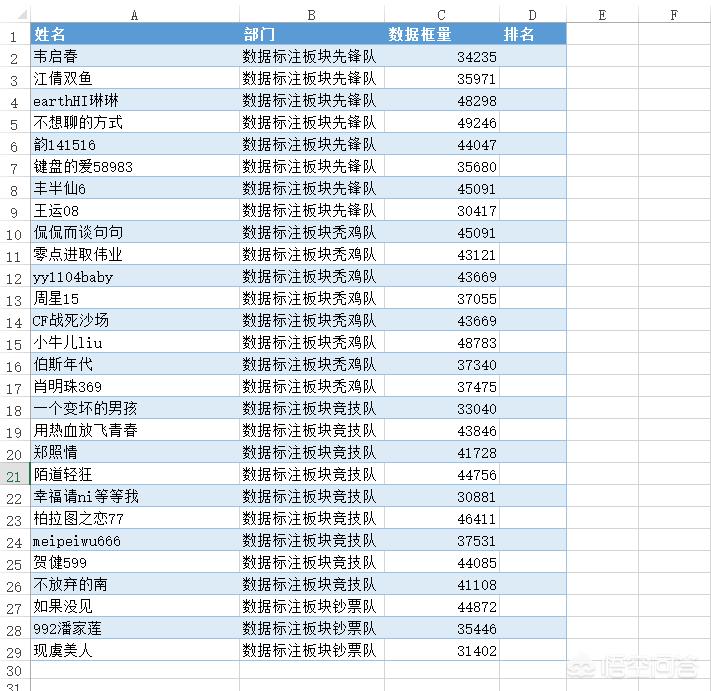Select cell containing 现虞美人
This screenshot has width=711, height=691.
[135, 650]
